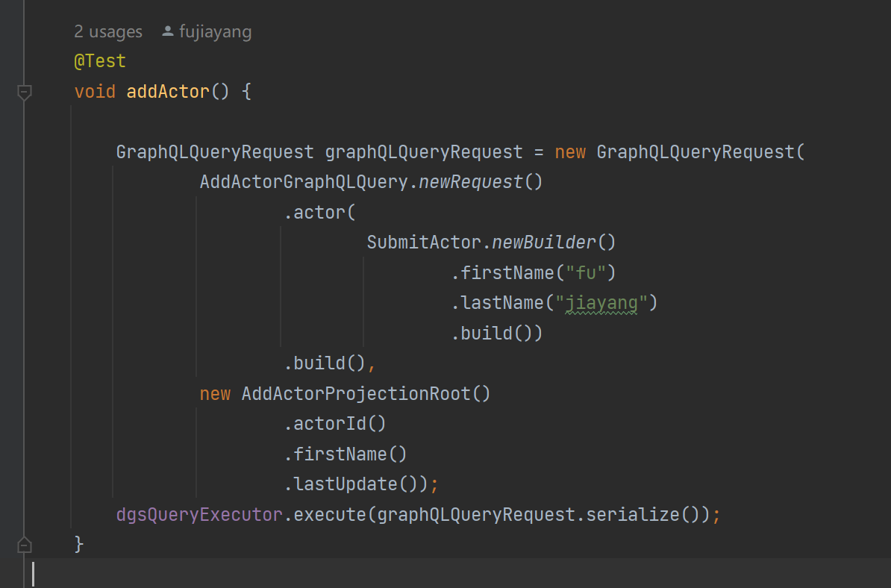The width and height of the screenshot is (891, 588).
Task: Click the dgsQueryExecutor field reference
Action: point(199,515)
